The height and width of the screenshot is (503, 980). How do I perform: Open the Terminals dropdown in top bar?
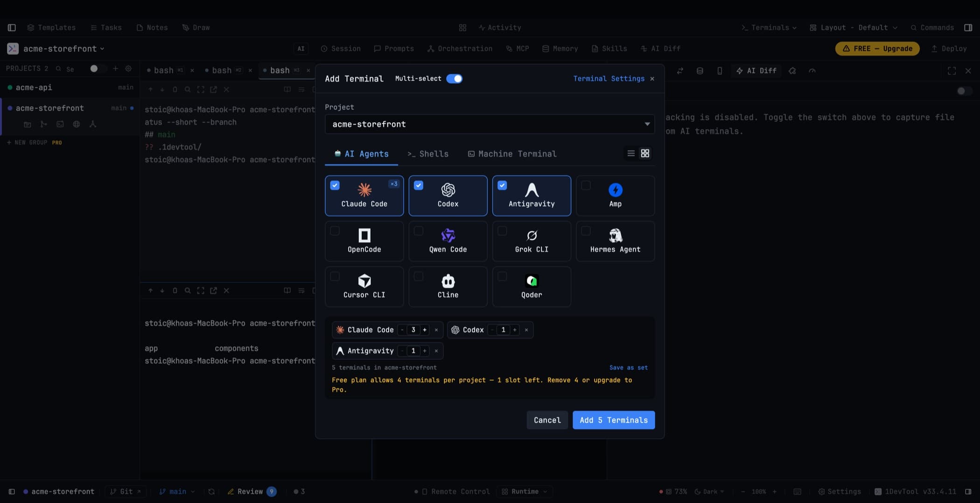pyautogui.click(x=769, y=28)
